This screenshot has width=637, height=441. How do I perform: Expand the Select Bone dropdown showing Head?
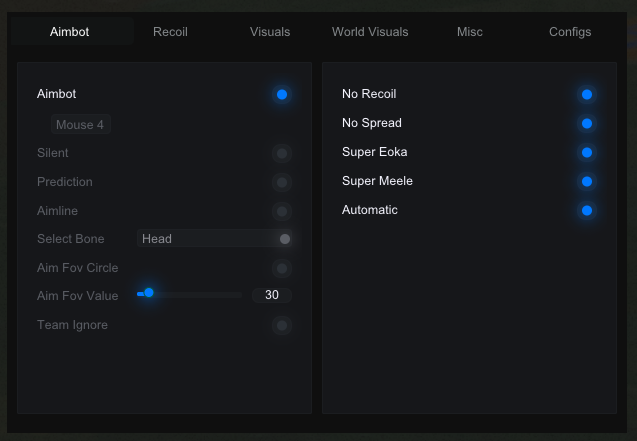tap(216, 239)
